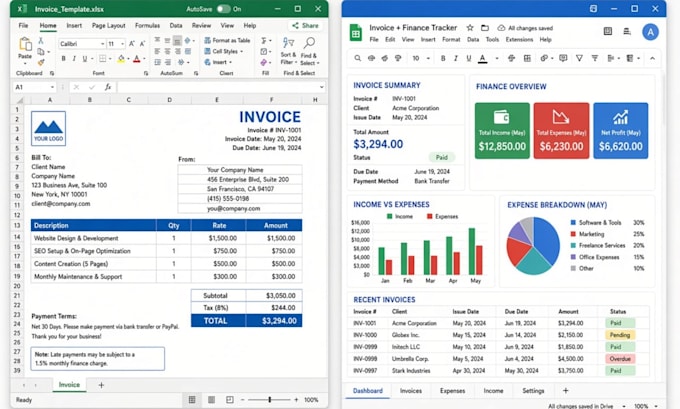The width and height of the screenshot is (680, 409).
Task: Toggle italic in the Sheets toolbar
Action: tap(456, 58)
